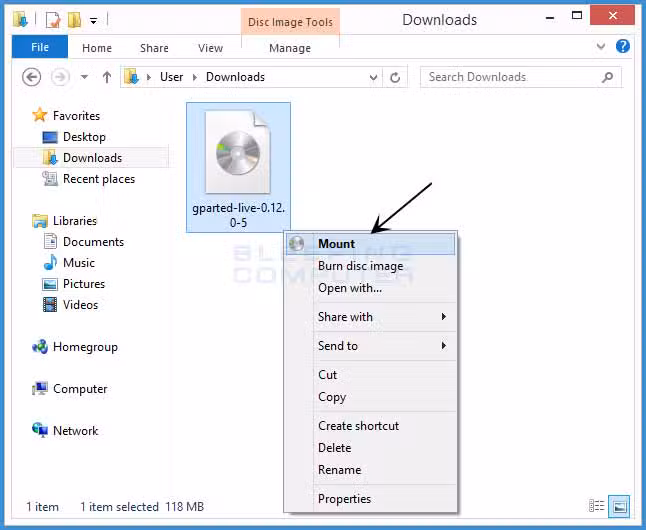Screen dimensions: 646x530
Task: Click the Help question mark icon
Action: pos(623,47)
